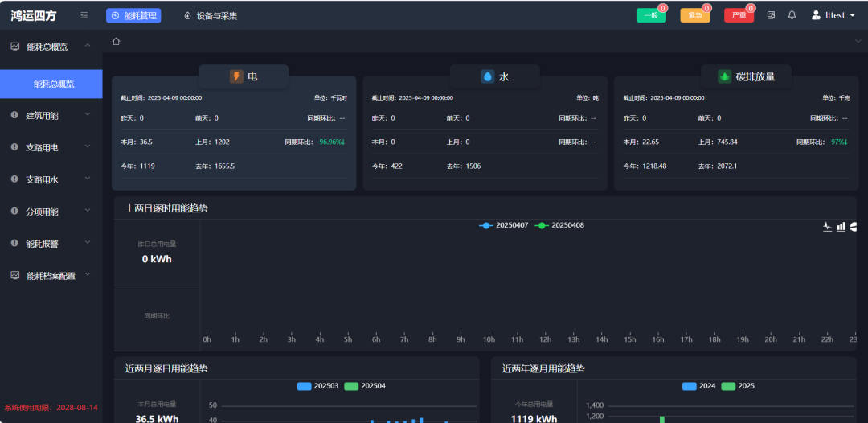The image size is (868, 423).
Task: Switch hourly chart to bar view icon
Action: click(x=841, y=227)
